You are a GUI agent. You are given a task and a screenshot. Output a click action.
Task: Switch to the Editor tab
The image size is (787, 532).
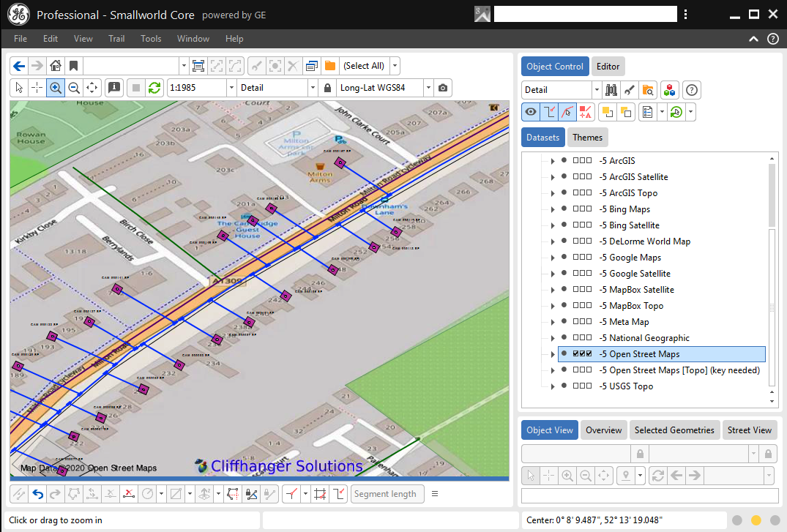pos(608,67)
